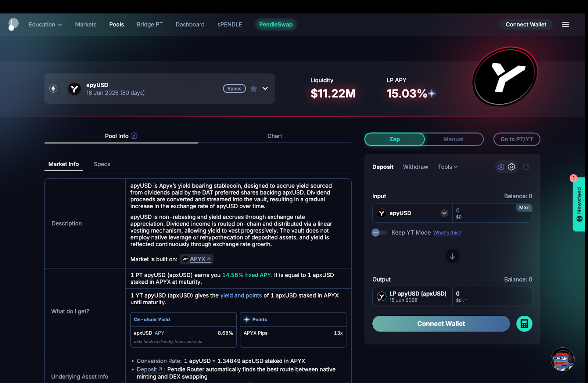Expand the pool selector chevron
Image resolution: width=588 pixels, height=383 pixels.
click(265, 89)
